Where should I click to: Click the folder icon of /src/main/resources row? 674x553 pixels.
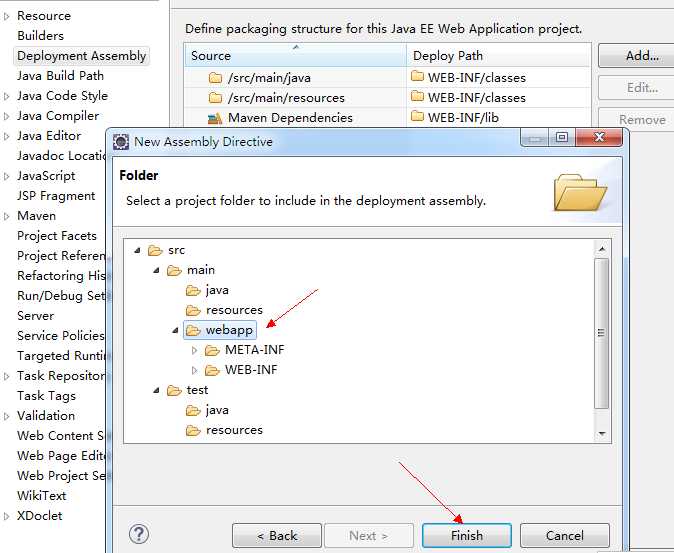(x=215, y=98)
